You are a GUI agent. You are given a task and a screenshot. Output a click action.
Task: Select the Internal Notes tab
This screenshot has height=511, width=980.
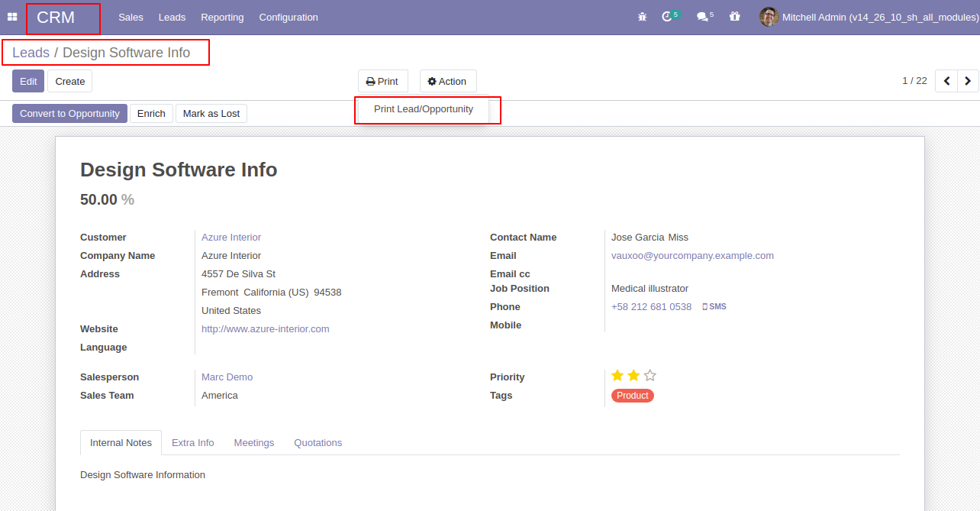(x=121, y=442)
